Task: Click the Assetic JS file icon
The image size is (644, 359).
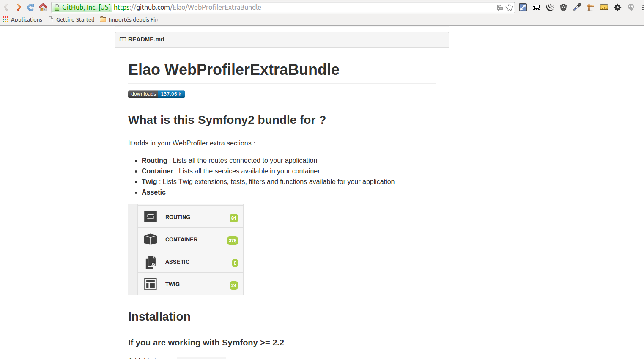Action: (x=151, y=262)
